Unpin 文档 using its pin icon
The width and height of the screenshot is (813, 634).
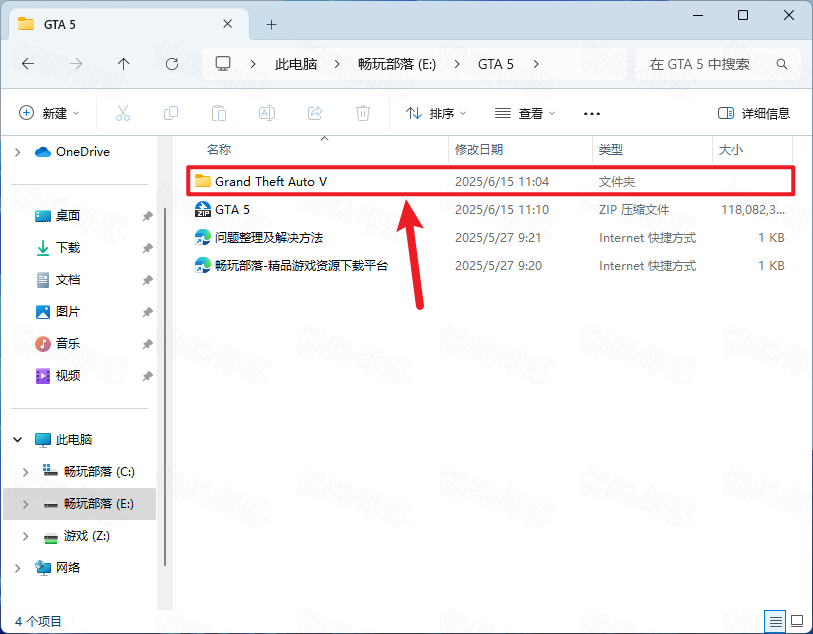148,280
